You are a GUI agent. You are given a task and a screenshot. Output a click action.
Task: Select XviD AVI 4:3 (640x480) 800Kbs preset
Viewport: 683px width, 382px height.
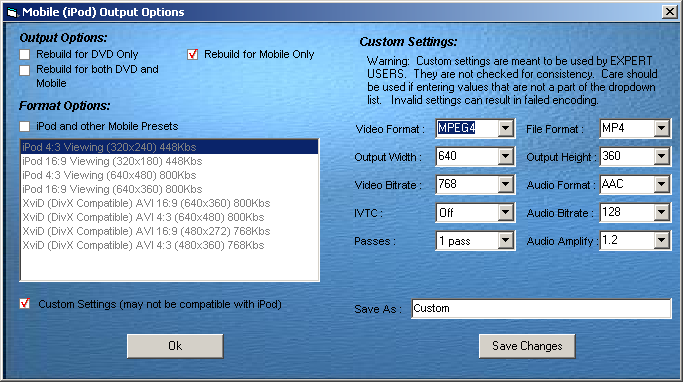click(169, 217)
